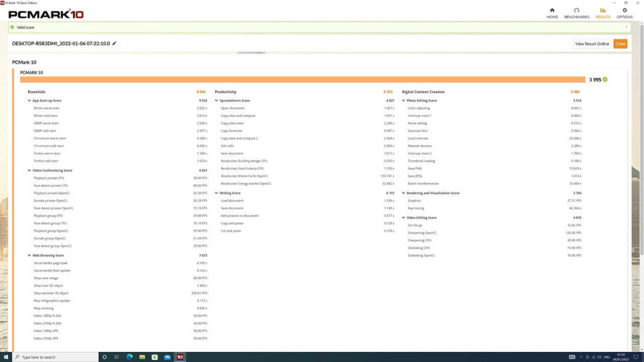Click the Copy formulas row
Image resolution: width=644 pixels, height=362 pixels.
tap(307, 131)
